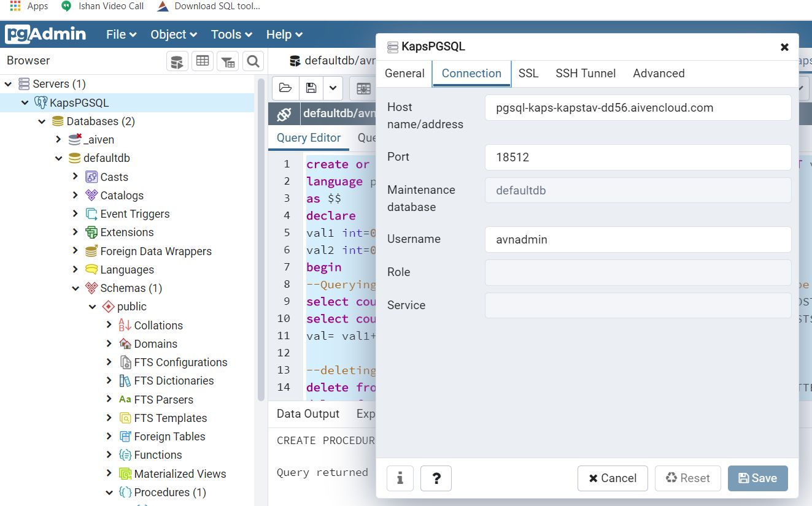Expand the Event Triggers node

[75, 214]
